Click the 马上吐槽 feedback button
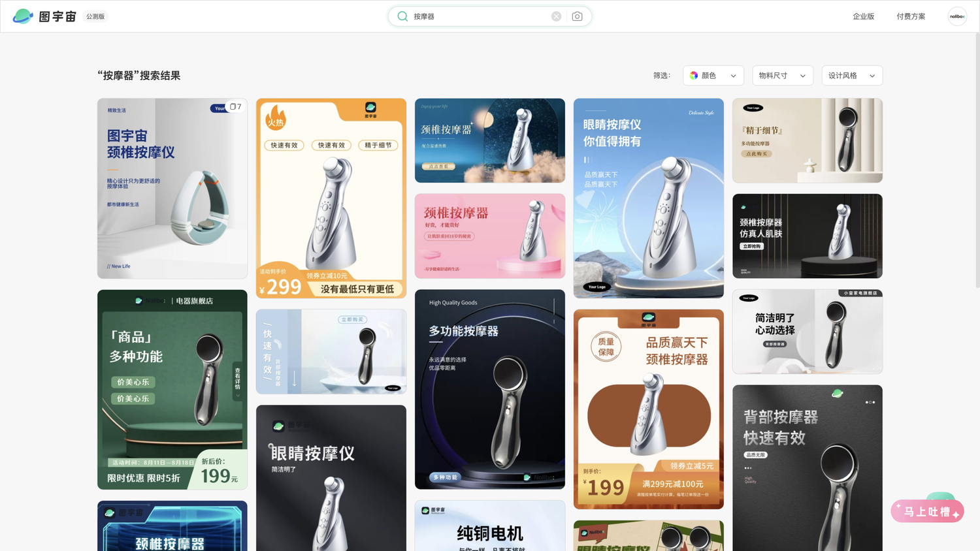The height and width of the screenshot is (551, 980). click(x=927, y=511)
